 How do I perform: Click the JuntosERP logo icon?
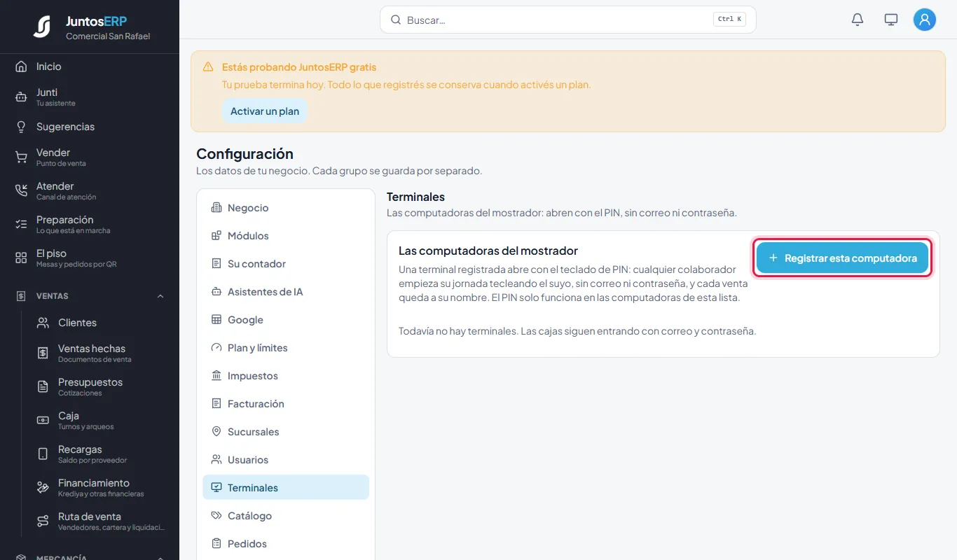click(x=42, y=27)
